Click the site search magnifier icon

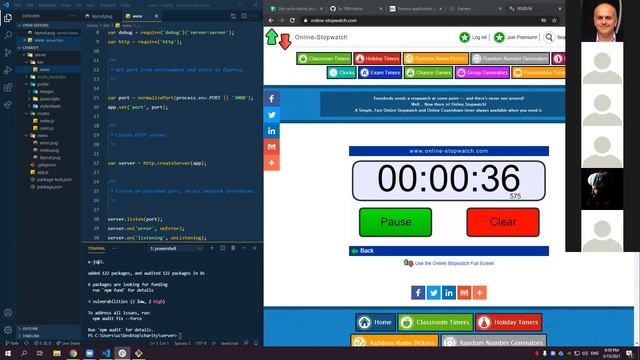click(x=549, y=38)
